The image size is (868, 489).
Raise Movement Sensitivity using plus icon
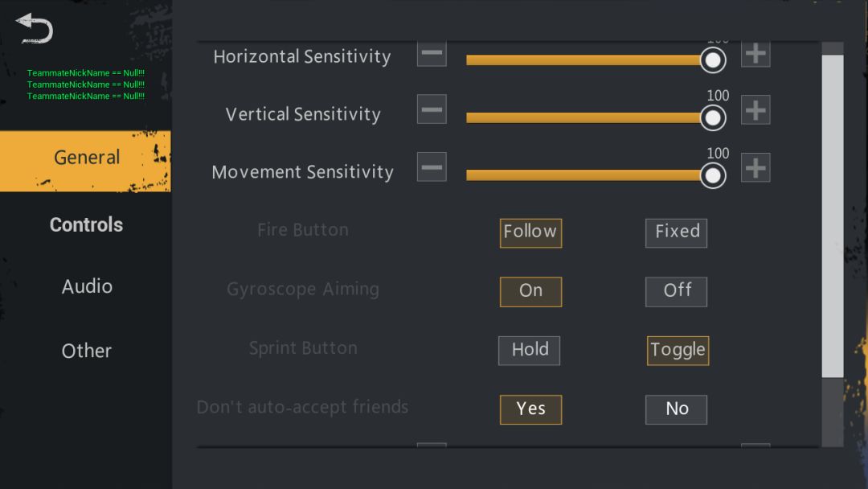click(755, 167)
